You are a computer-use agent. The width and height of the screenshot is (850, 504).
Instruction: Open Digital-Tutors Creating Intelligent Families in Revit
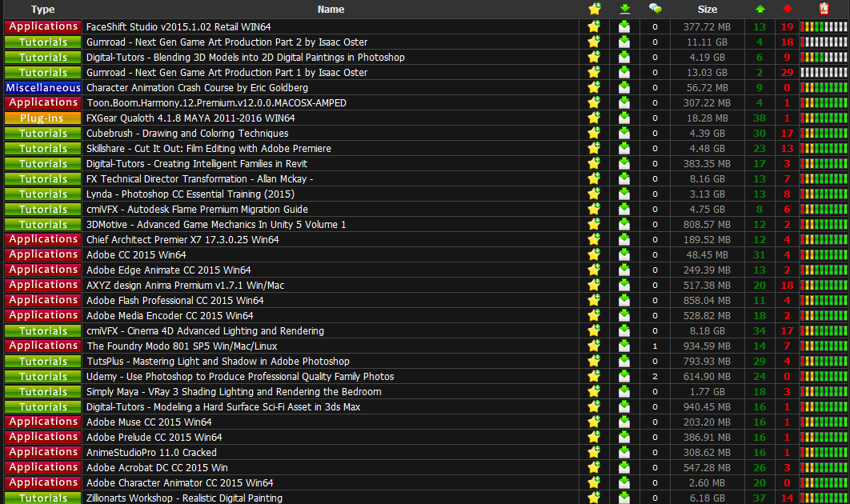pos(197,163)
